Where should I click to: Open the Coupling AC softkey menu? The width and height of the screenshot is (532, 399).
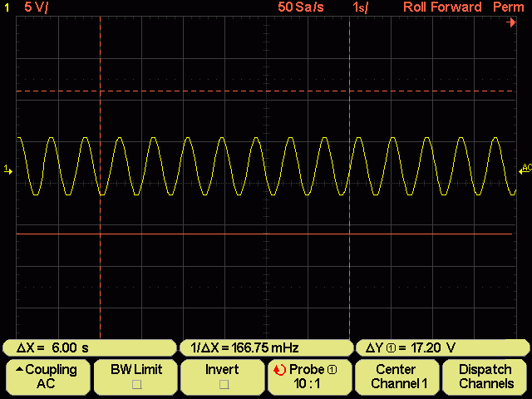[48, 377]
